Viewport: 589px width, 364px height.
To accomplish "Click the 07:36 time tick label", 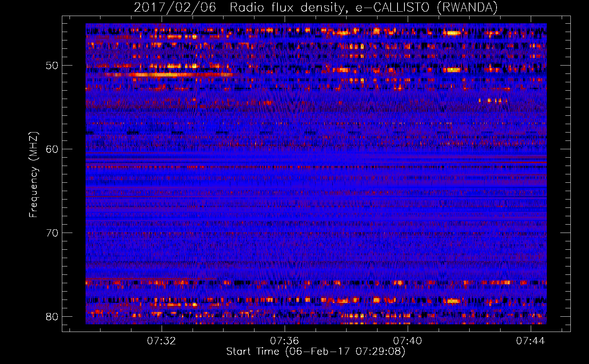I will 284,341.
